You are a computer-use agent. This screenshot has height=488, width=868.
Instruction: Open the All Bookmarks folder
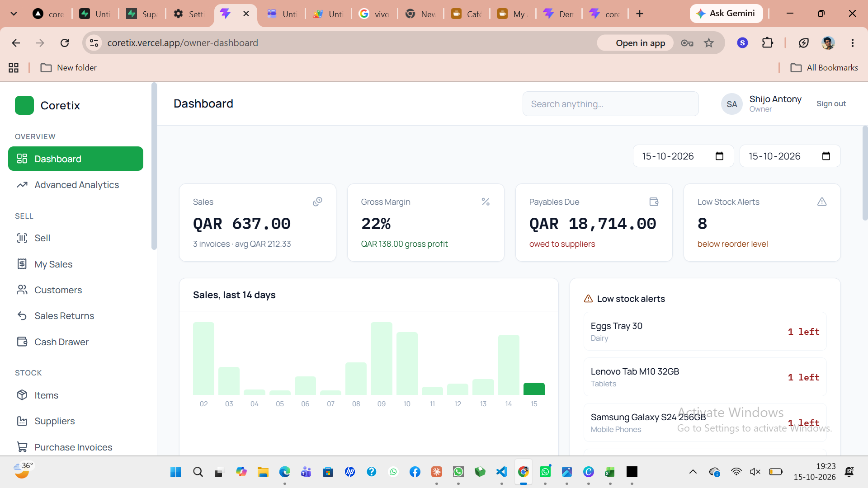[x=824, y=68]
